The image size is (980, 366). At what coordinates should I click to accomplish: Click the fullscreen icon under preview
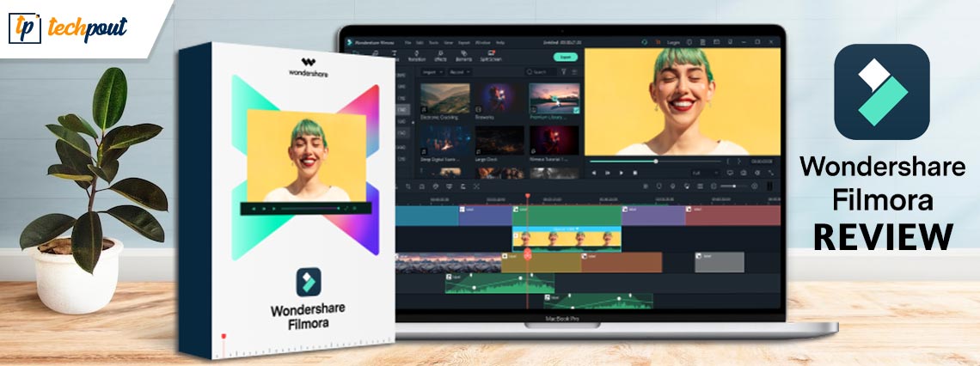(x=771, y=173)
